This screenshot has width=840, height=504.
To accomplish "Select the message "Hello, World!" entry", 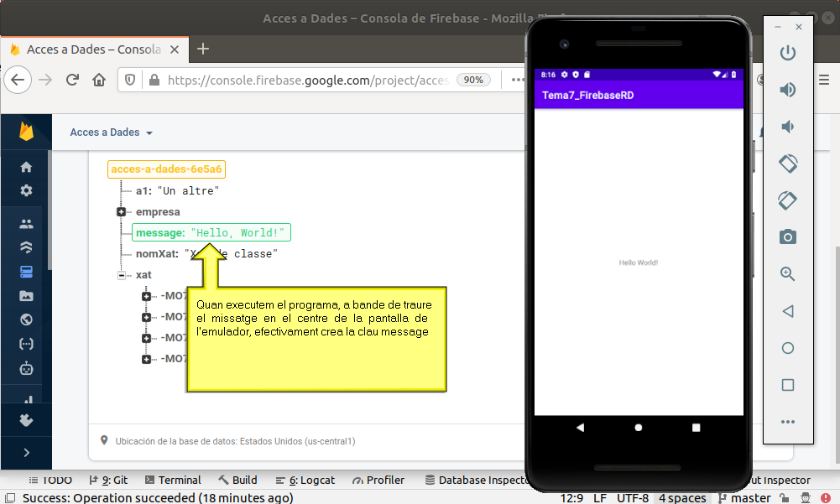I will pyautogui.click(x=211, y=233).
